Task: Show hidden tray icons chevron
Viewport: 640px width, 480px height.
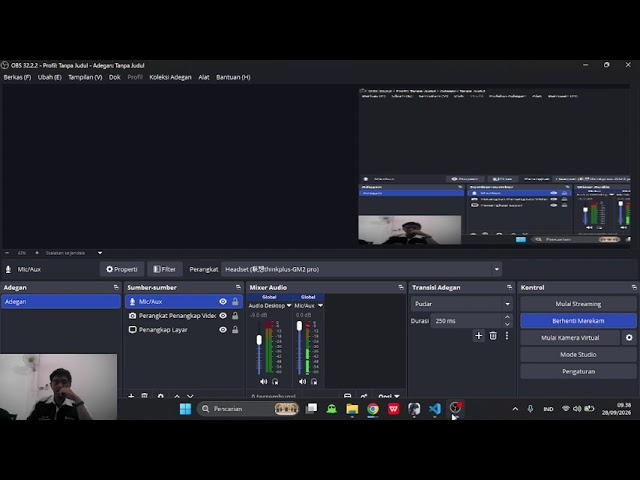Action: pos(515,409)
